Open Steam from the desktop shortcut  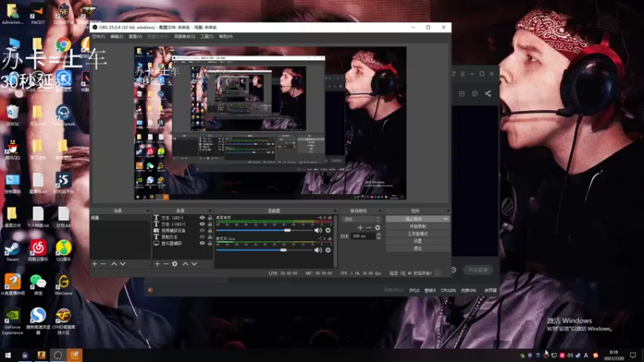tap(12, 251)
